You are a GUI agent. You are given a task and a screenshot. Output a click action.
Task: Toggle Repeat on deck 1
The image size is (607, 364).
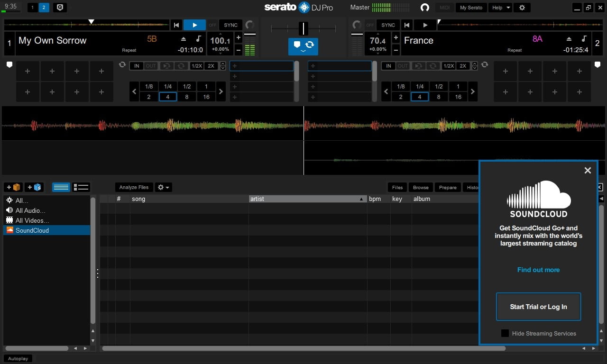[129, 50]
